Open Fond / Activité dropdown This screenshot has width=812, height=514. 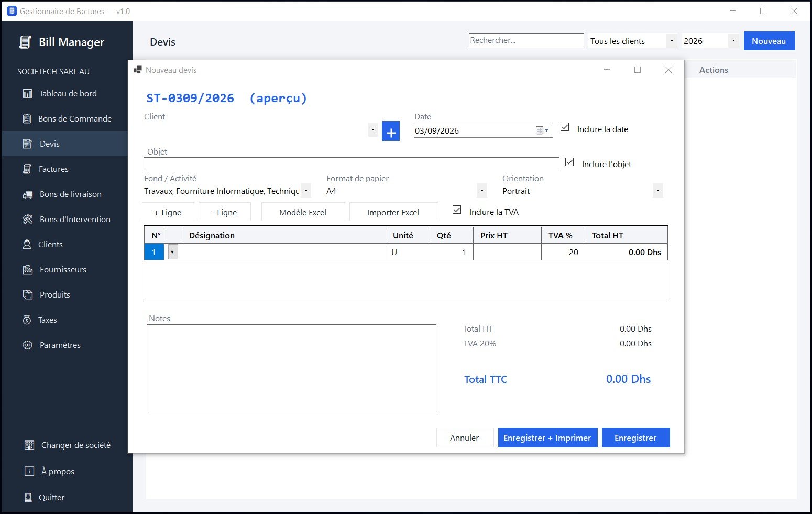click(x=306, y=191)
